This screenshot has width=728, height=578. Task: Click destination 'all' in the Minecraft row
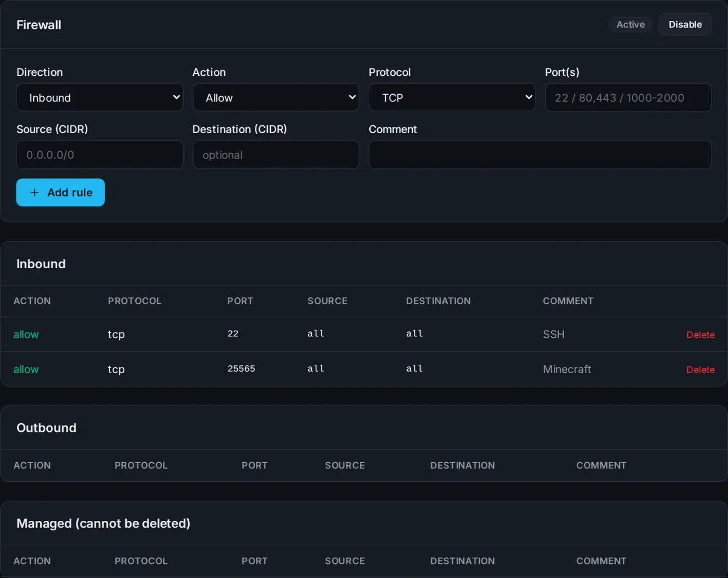414,369
